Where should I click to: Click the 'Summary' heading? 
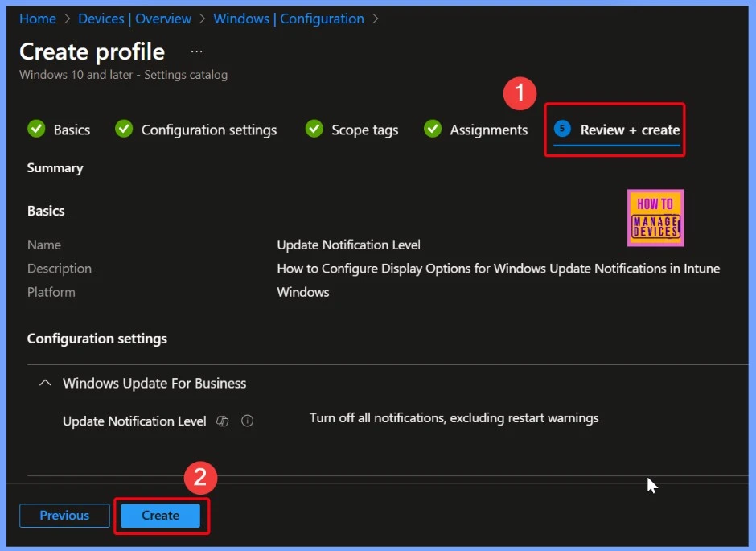(x=55, y=168)
